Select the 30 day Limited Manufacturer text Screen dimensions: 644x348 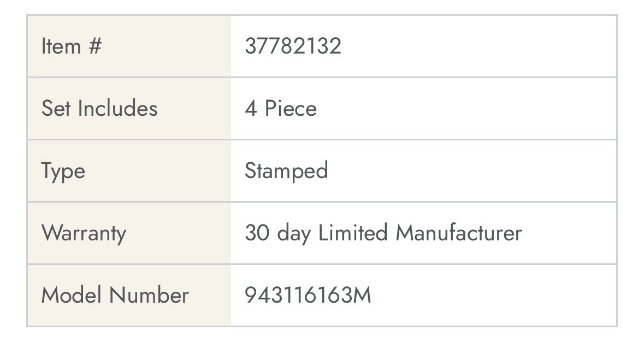pyautogui.click(x=383, y=233)
